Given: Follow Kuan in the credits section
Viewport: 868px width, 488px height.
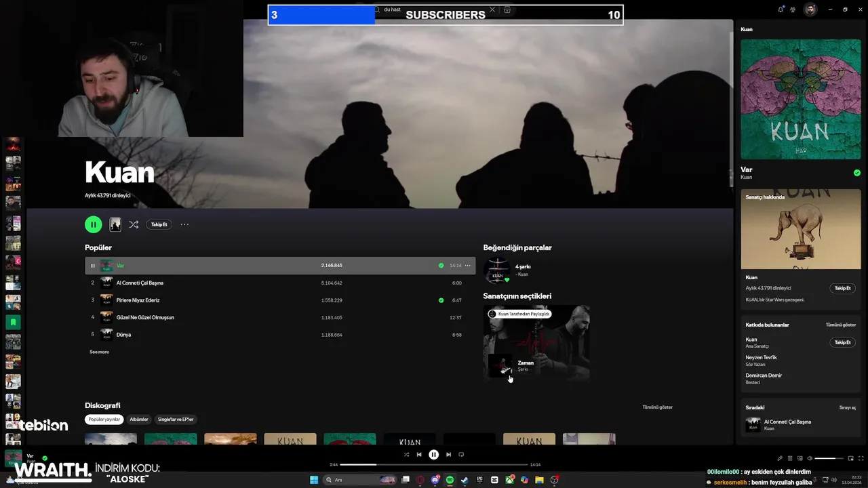Looking at the screenshot, I should click(x=842, y=342).
